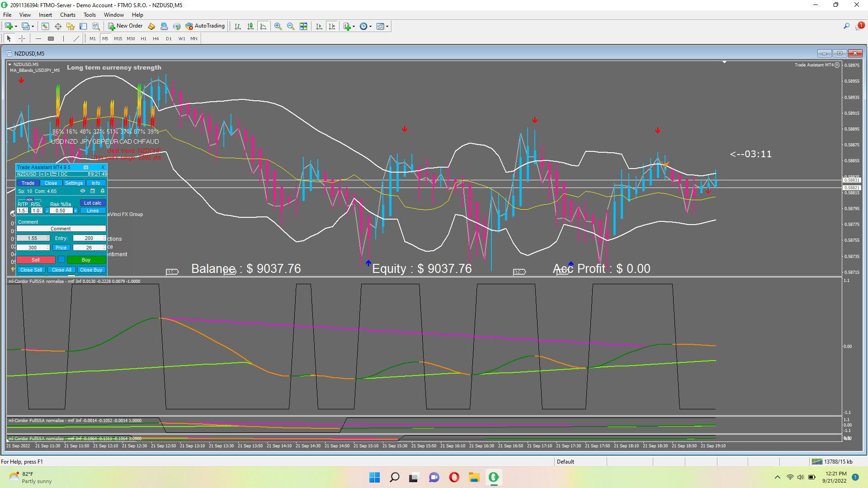Click the Zoom In magnifier icon
The width and height of the screenshot is (868, 488).
278,26
